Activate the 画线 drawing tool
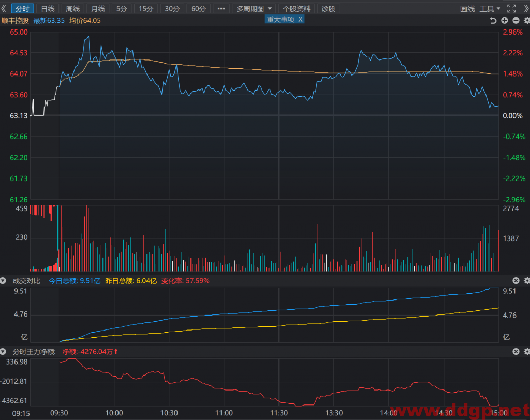This screenshot has width=530, height=420. 467,9
